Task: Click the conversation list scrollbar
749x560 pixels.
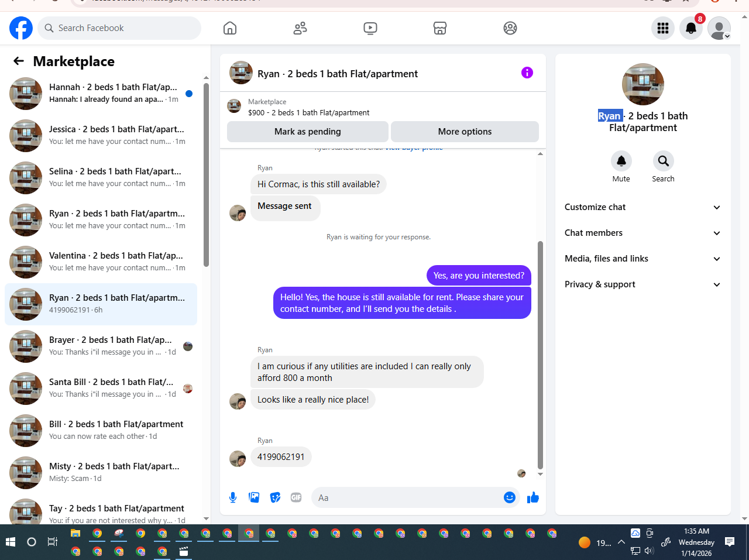Action: tap(206, 176)
